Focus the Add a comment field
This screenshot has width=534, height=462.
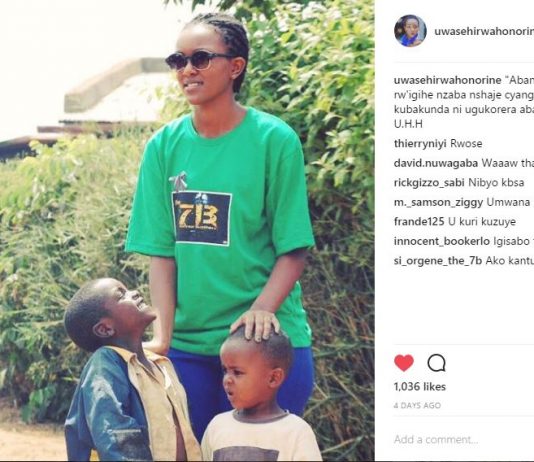click(464, 440)
